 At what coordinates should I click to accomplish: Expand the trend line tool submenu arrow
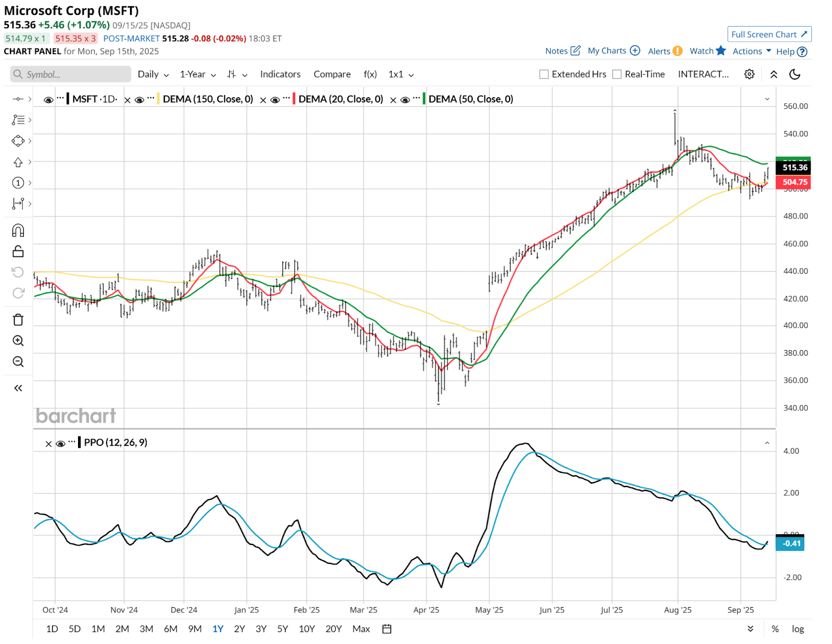[x=30, y=99]
